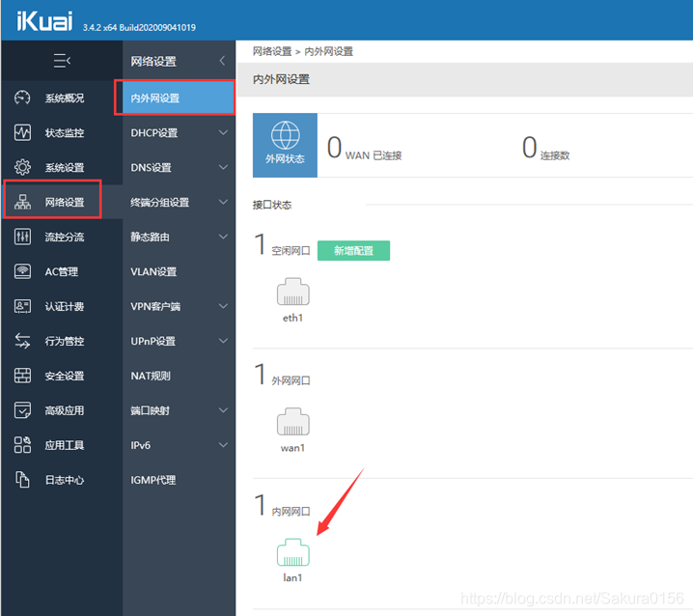This screenshot has height=616, width=693.
Task: Click the 系统概况 dashboard icon
Action: pos(22,98)
